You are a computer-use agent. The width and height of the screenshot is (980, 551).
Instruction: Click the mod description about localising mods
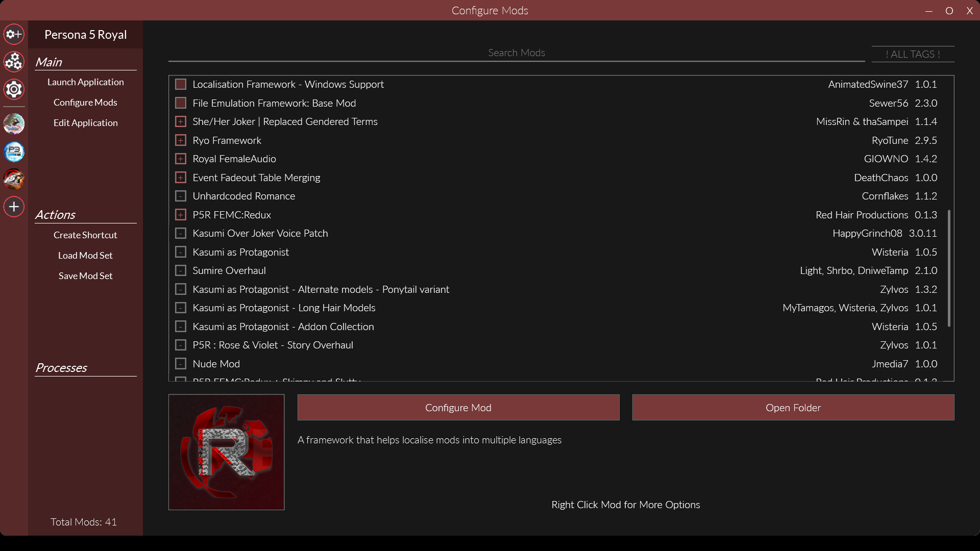coord(430,440)
